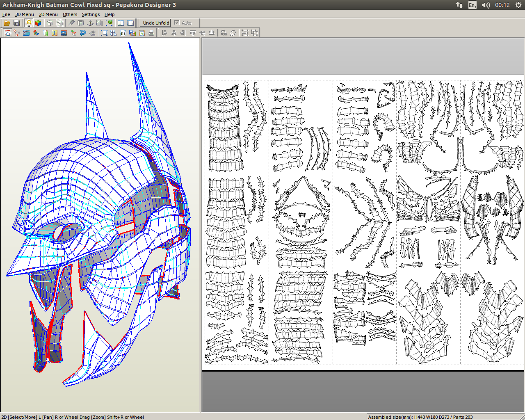This screenshot has width=525, height=420.
Task: Click the green bottle icon in second toolbar
Action: point(45,33)
